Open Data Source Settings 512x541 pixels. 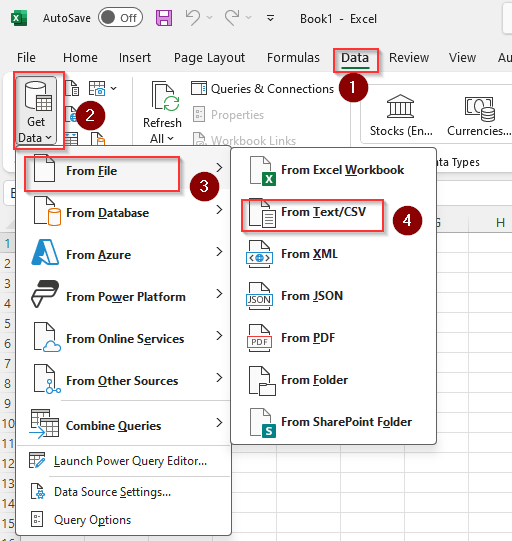point(124,491)
